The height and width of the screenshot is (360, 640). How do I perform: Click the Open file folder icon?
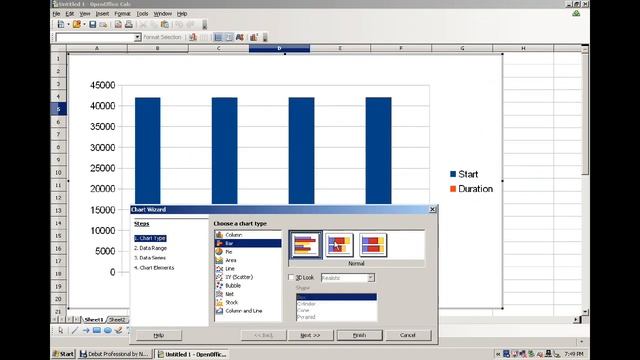click(77, 25)
